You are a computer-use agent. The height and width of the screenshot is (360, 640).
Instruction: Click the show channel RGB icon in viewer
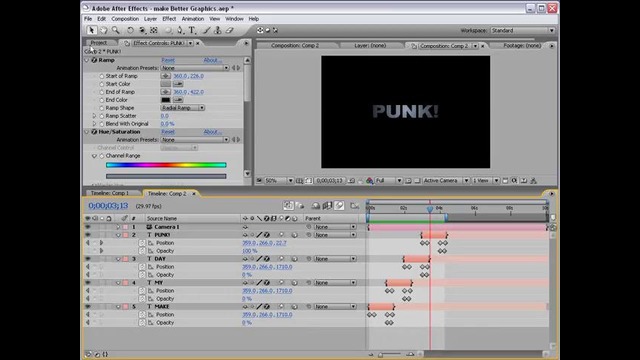click(x=369, y=180)
